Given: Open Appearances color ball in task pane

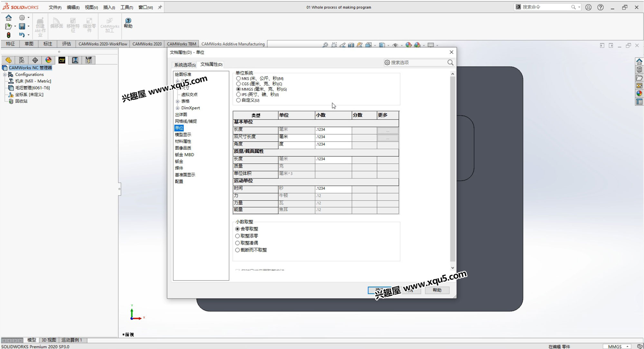Looking at the screenshot, I should coord(639,94).
